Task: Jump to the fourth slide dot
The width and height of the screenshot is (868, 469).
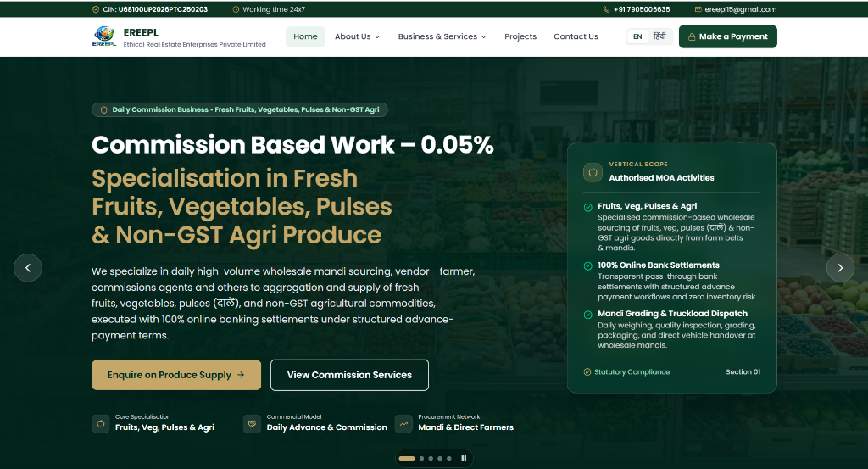Action: tap(440, 459)
